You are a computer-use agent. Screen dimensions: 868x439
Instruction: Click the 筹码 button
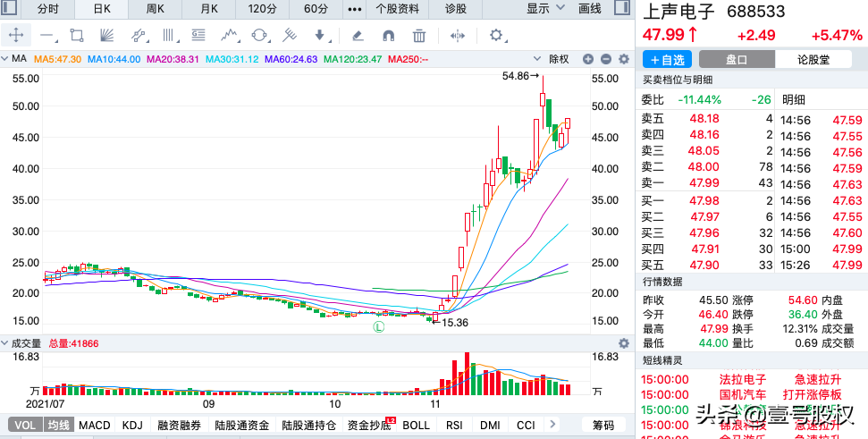coord(603,426)
